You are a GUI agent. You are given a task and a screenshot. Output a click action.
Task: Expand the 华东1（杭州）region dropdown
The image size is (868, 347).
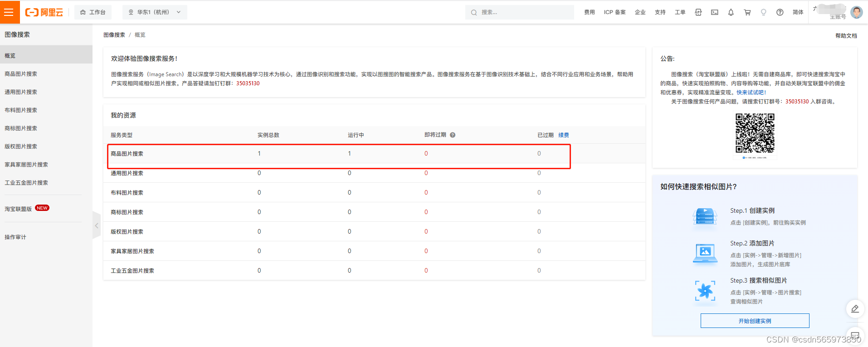point(155,12)
